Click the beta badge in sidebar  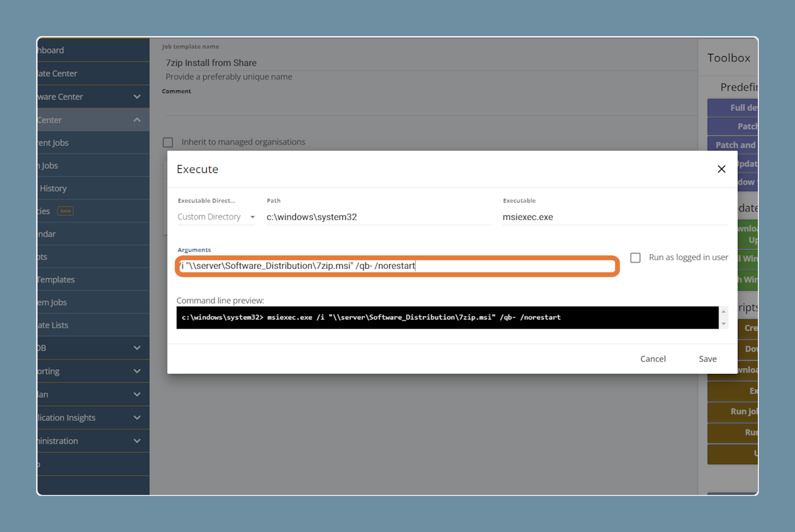tap(65, 211)
